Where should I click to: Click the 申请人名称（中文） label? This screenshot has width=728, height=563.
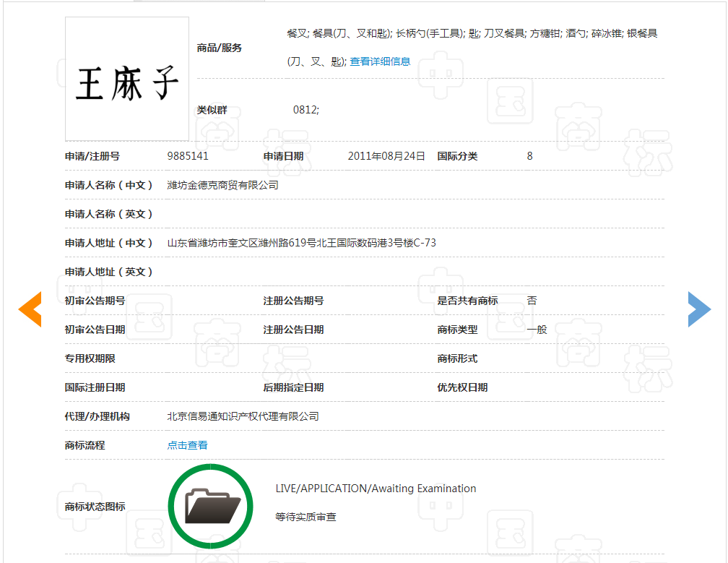tap(108, 185)
